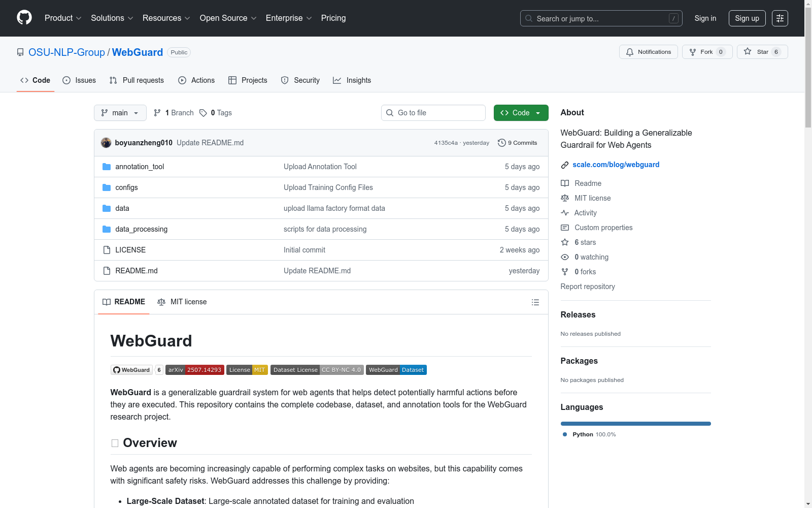The width and height of the screenshot is (812, 508).
Task: Fork the WebGuard repository
Action: click(x=707, y=52)
